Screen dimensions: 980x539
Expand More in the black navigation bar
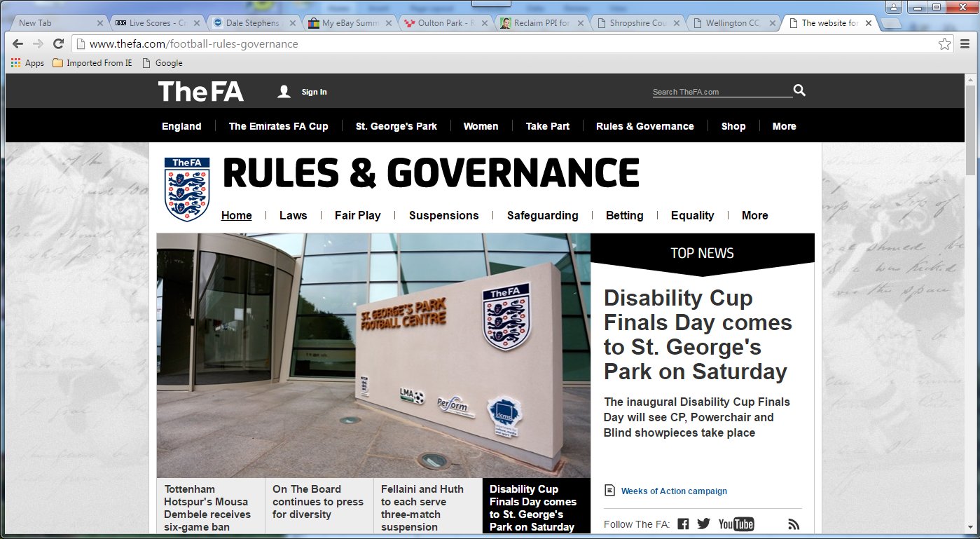point(785,126)
